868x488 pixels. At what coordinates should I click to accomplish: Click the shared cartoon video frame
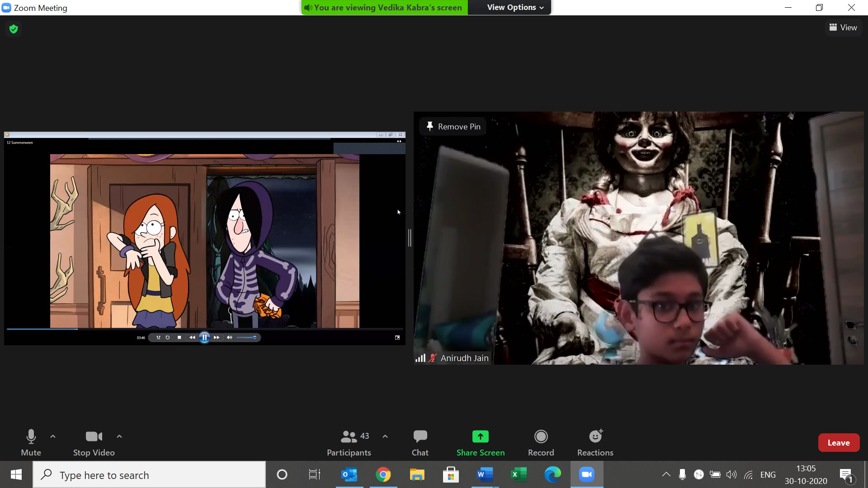(x=205, y=241)
